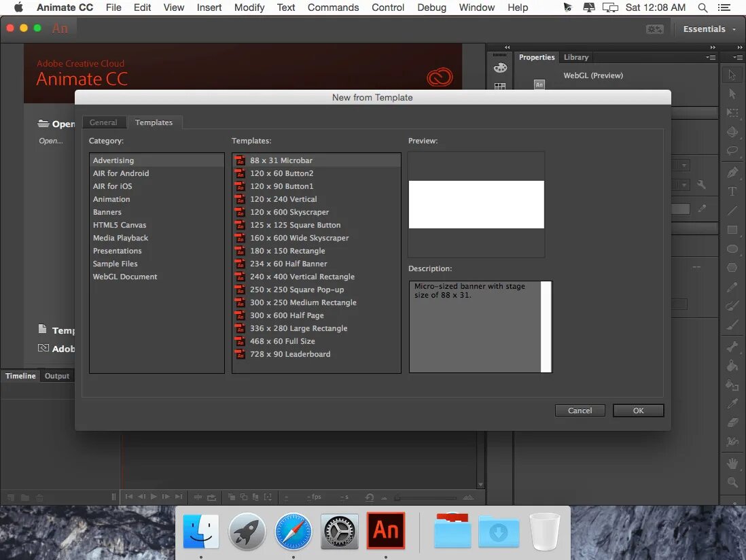Open Safari from the Dock
Screen dimensions: 746x560
[x=293, y=531]
